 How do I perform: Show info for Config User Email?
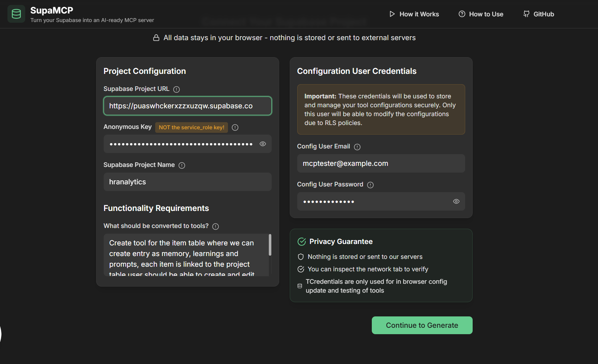click(357, 147)
